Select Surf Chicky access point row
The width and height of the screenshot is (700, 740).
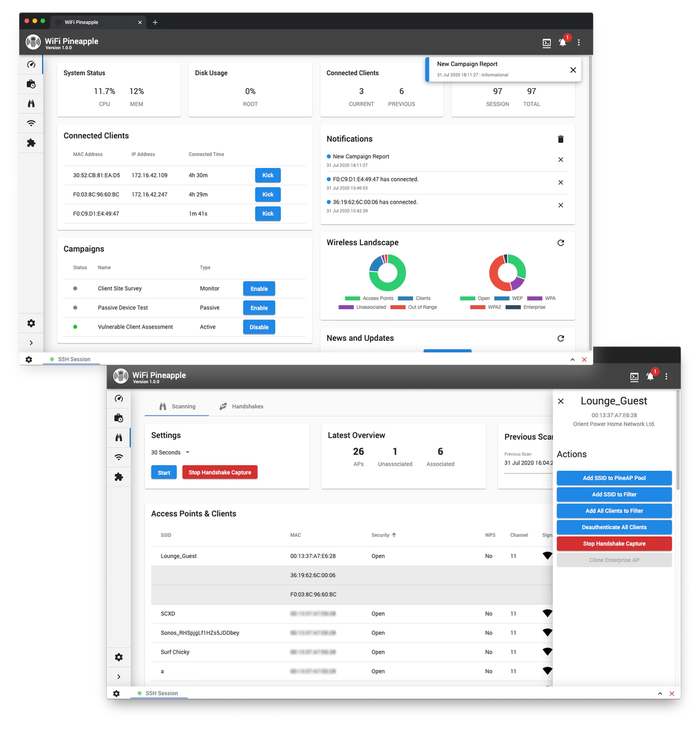[x=352, y=652]
